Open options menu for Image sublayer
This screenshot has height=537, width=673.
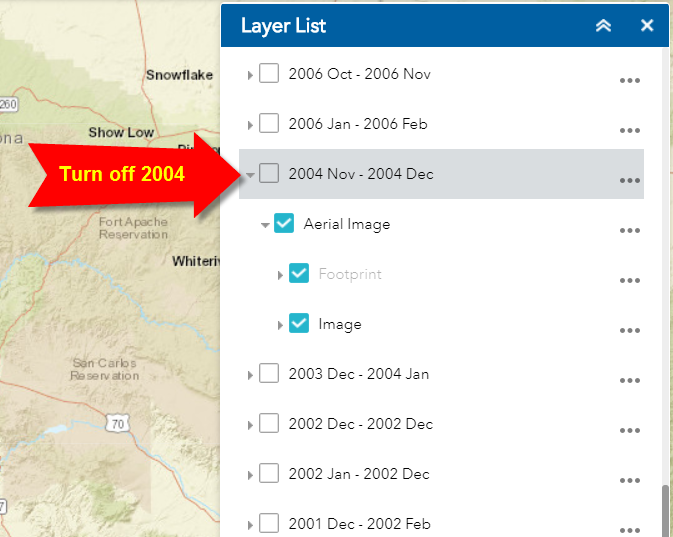[629, 330]
